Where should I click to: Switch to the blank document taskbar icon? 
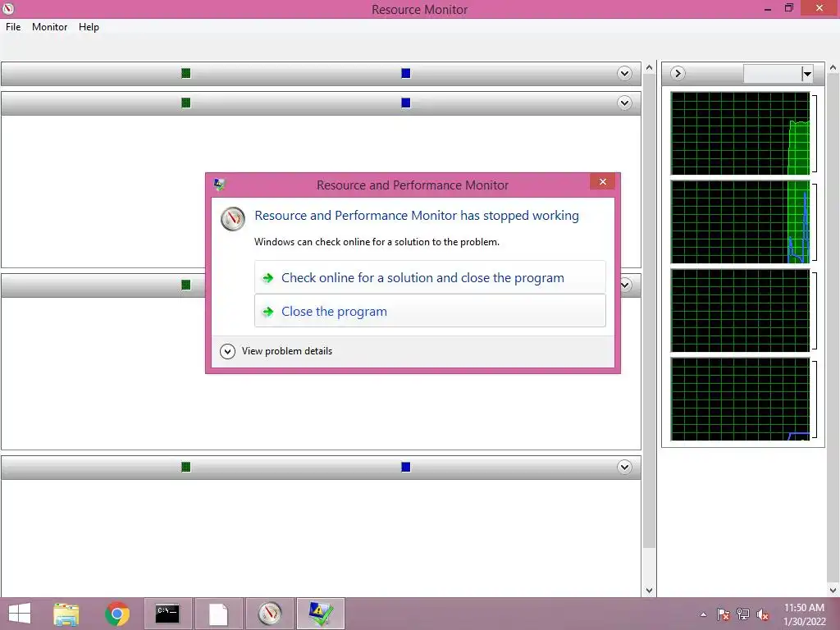218,614
